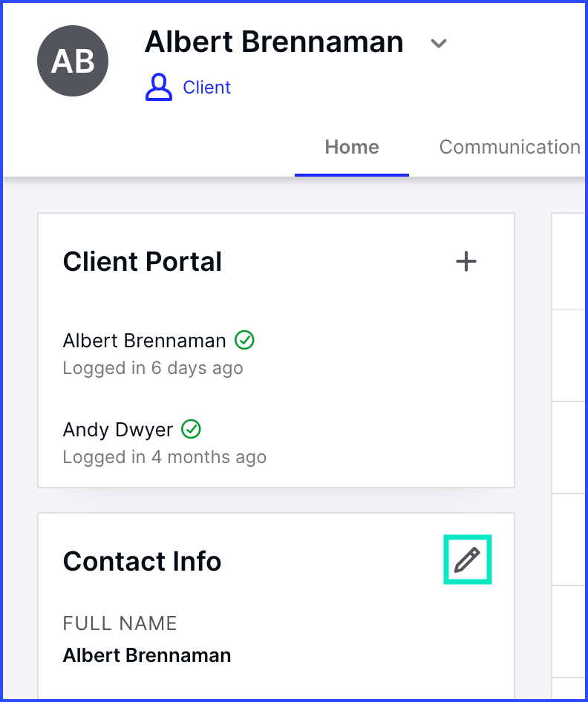
Task: Click the Albert Brennaman page title
Action: click(274, 42)
